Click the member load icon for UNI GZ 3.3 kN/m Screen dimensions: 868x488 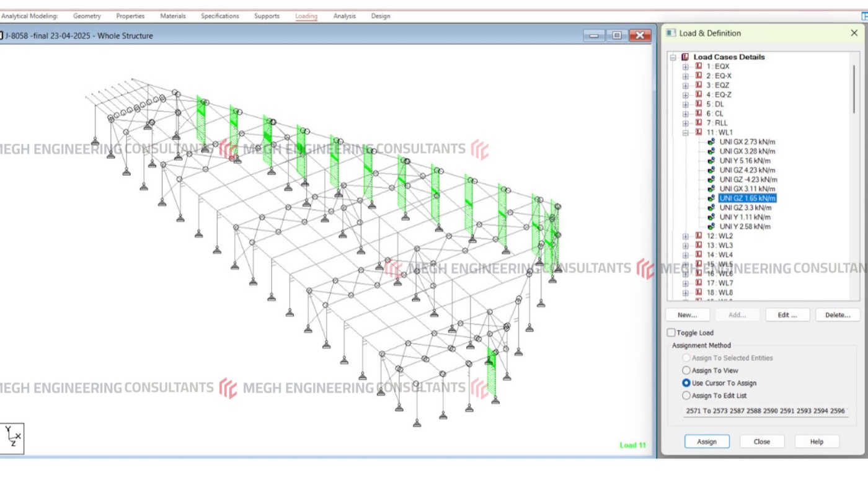coord(711,208)
